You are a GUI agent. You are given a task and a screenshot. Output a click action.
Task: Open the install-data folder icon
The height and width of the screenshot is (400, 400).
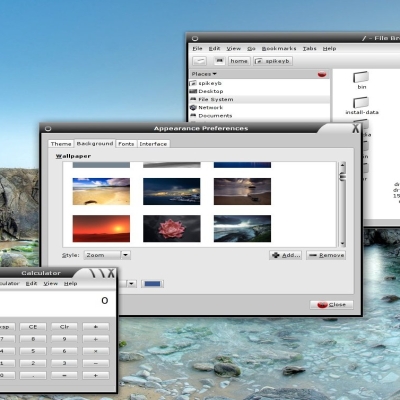coord(361,102)
